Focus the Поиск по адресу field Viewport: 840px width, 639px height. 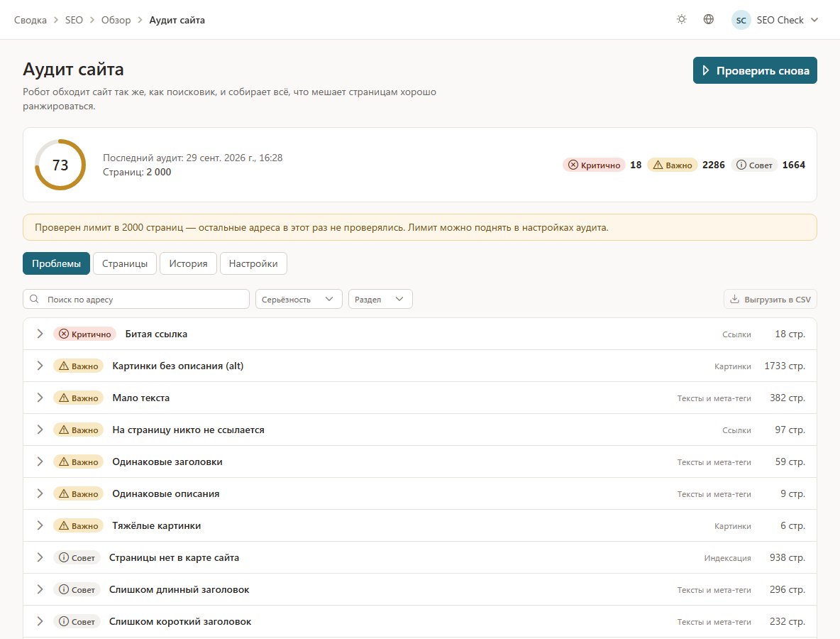coord(136,299)
